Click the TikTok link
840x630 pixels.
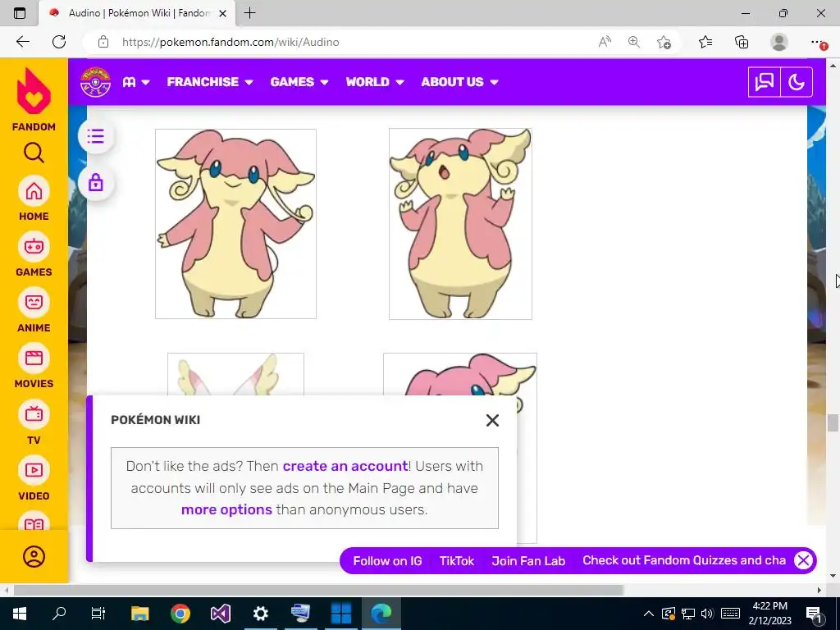(x=456, y=561)
